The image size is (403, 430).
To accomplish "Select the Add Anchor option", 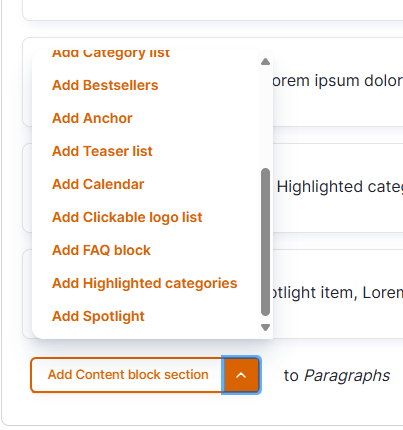I will click(92, 118).
